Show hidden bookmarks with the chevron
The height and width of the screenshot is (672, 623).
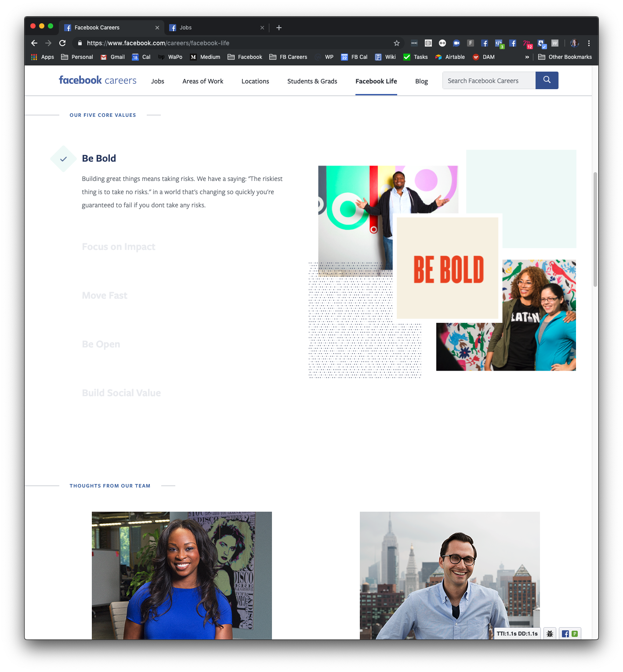[x=527, y=57]
